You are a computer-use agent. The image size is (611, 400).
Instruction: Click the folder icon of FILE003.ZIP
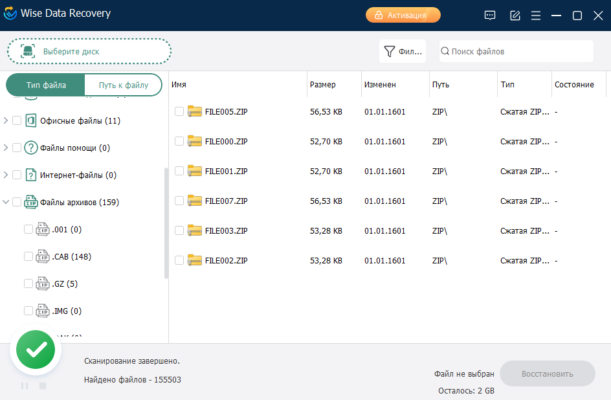point(194,230)
